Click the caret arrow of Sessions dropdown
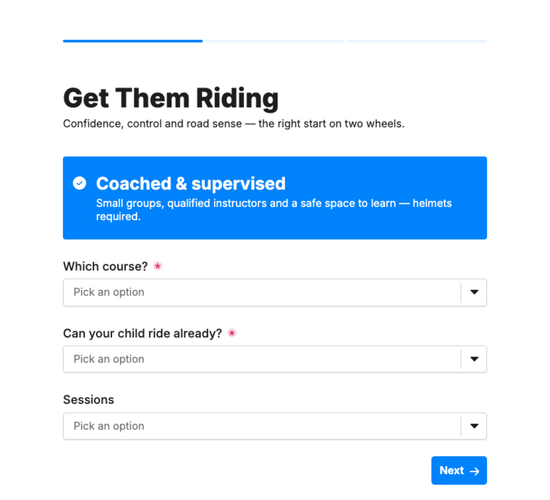 tap(474, 426)
